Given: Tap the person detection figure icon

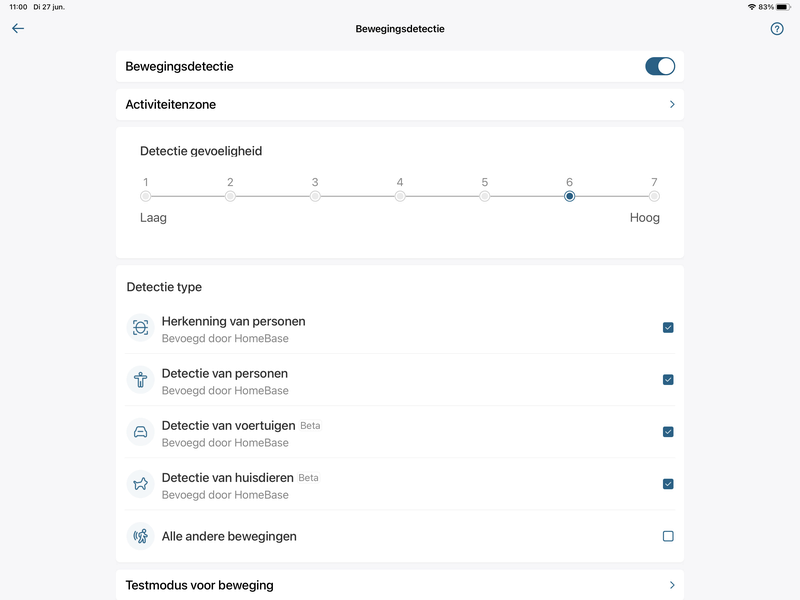Looking at the screenshot, I should point(140,380).
